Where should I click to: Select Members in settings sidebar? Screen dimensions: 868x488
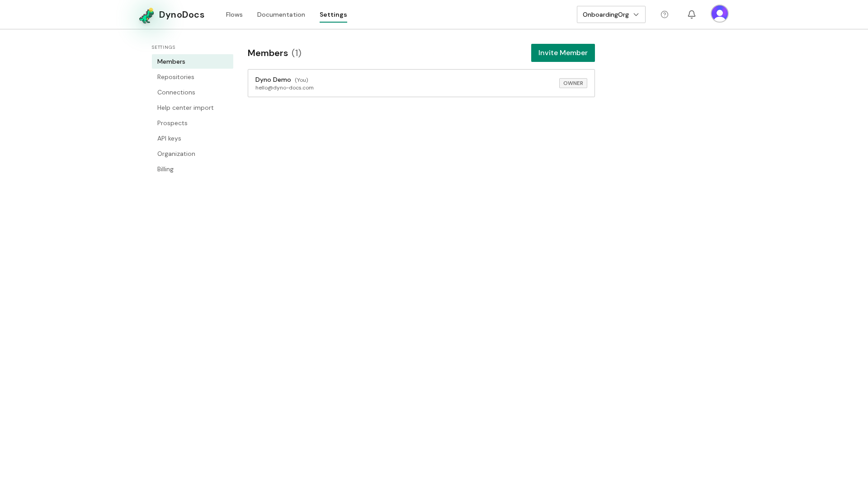(193, 61)
